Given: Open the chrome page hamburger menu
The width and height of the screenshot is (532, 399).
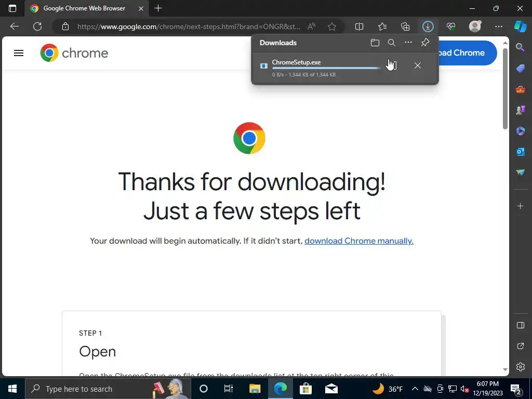Looking at the screenshot, I should pyautogui.click(x=19, y=53).
